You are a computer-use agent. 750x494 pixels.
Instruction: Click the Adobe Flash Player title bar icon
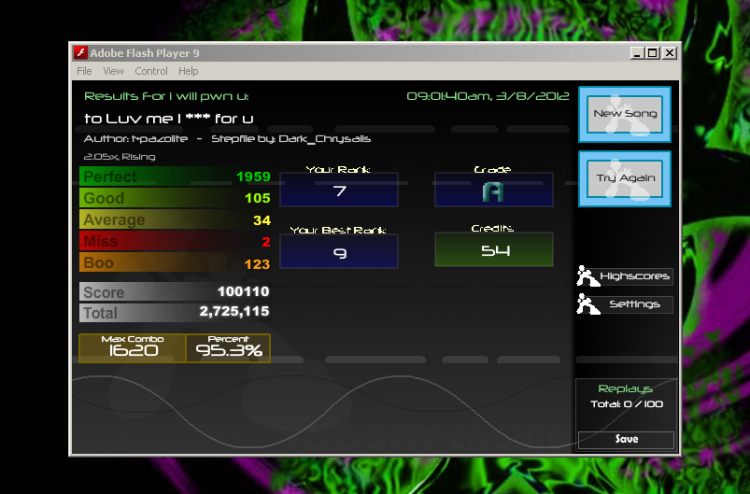(x=80, y=53)
